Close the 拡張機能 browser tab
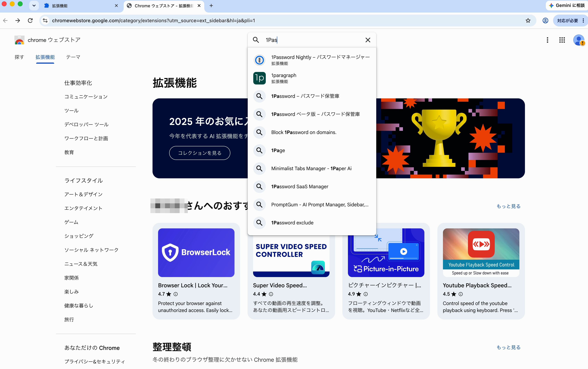Screen dimensions: 588x369 click(116, 6)
